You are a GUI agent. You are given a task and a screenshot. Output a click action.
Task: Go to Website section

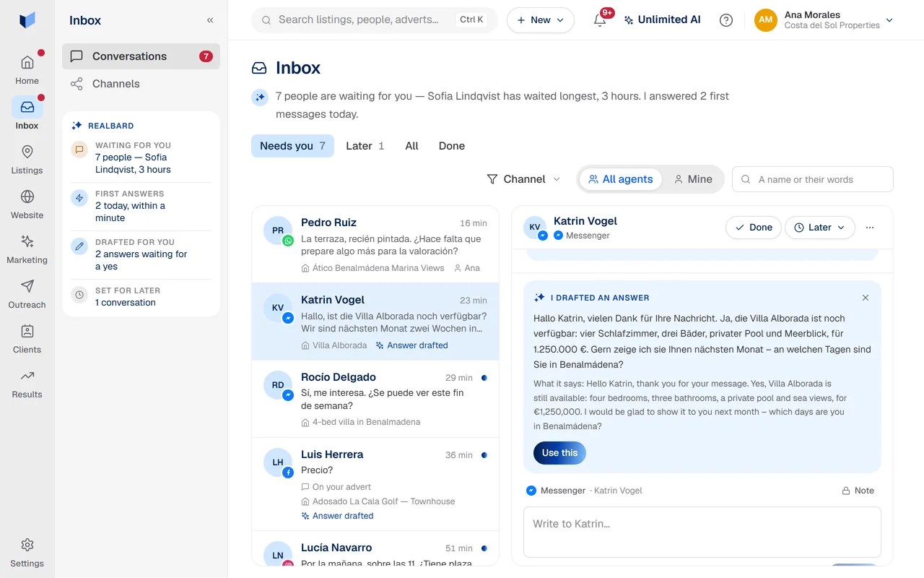coord(27,204)
